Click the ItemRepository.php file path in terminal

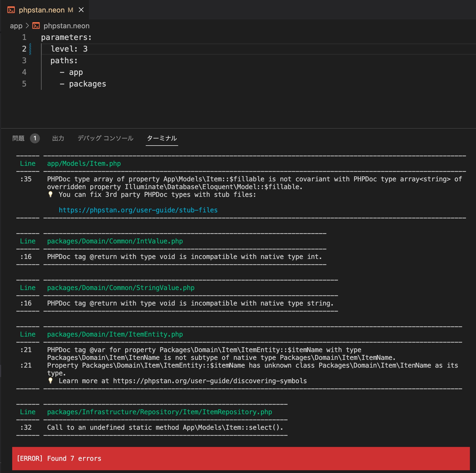159,412
